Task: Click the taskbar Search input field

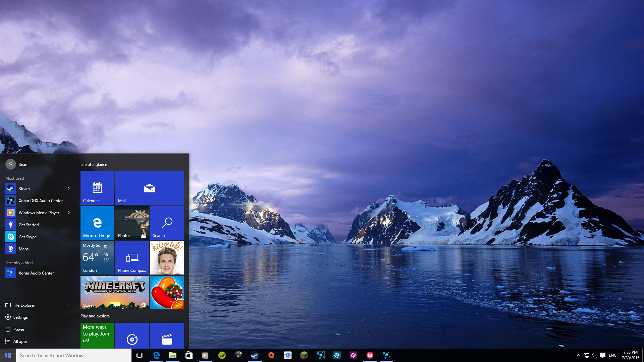Action: 74,355
